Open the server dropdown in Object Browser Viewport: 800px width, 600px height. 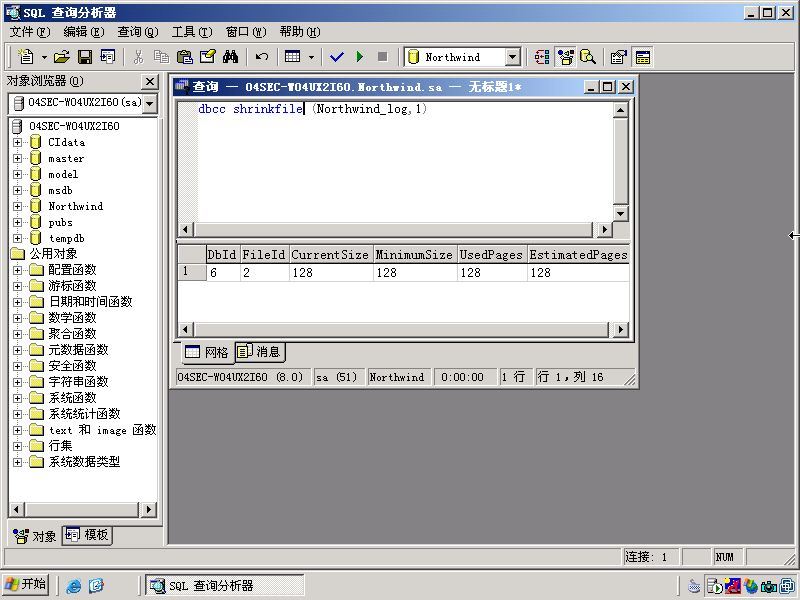click(x=149, y=103)
